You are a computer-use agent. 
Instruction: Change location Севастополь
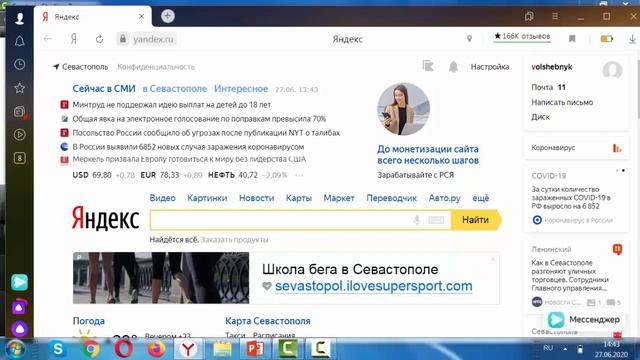pos(80,67)
